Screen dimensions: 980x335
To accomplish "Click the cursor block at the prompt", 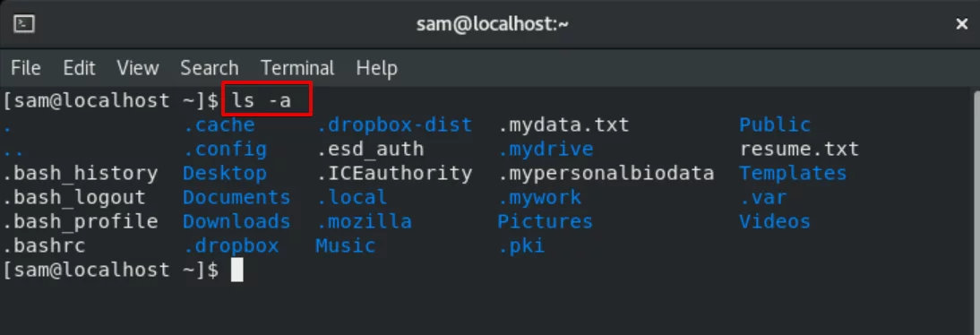I will pyautogui.click(x=236, y=270).
